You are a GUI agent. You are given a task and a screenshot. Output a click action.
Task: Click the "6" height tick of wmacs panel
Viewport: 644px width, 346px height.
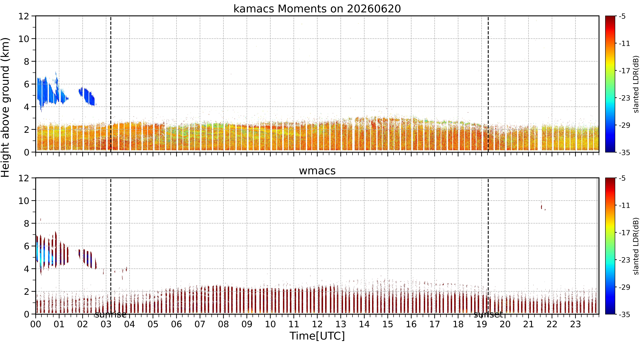click(26, 246)
